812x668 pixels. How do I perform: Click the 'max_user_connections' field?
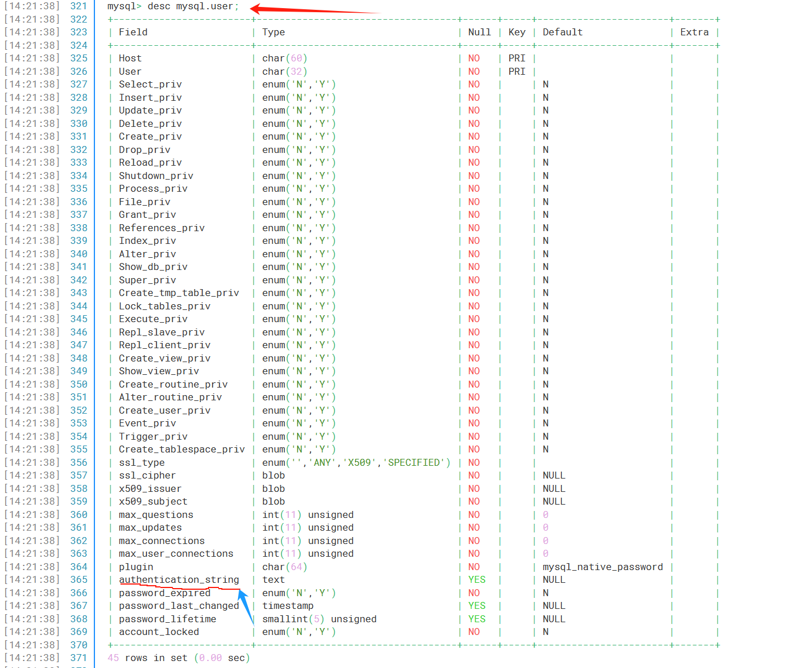point(176,554)
